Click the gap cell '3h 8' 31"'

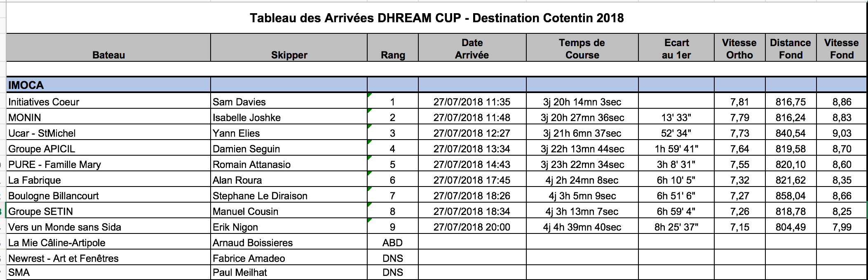676,164
